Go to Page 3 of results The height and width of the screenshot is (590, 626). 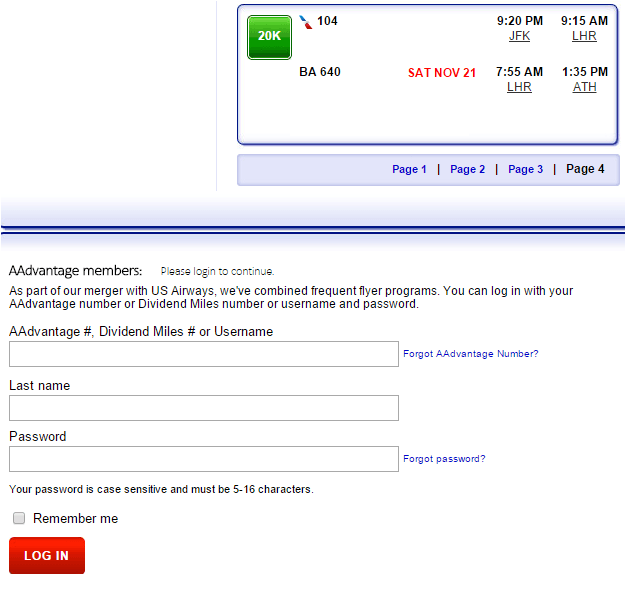click(525, 169)
